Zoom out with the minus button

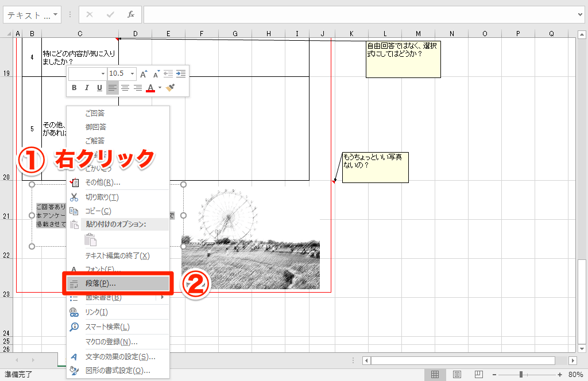(x=494, y=374)
